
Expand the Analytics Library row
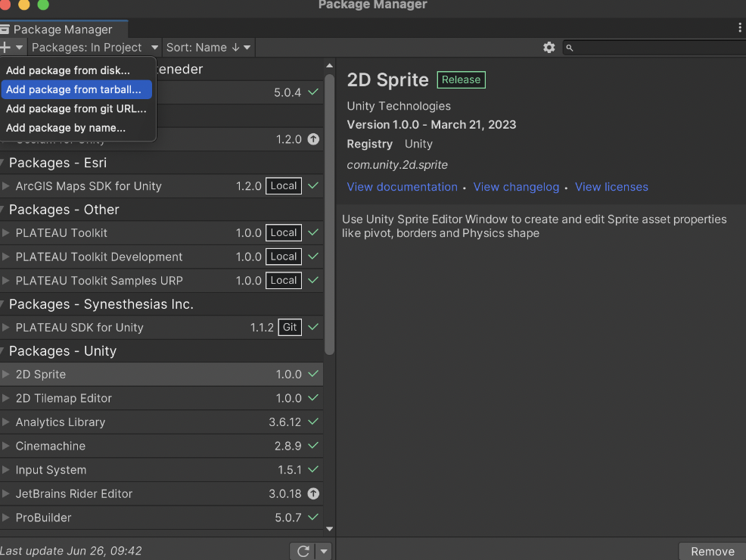click(6, 422)
